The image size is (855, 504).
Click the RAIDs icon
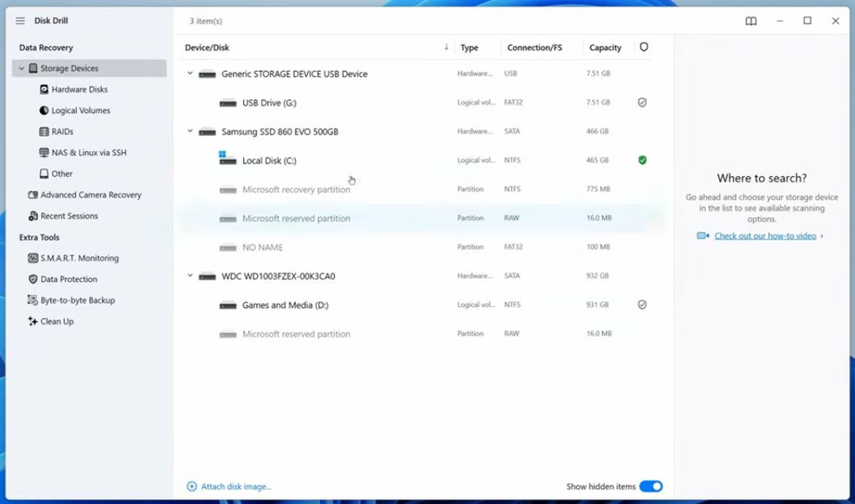point(44,132)
